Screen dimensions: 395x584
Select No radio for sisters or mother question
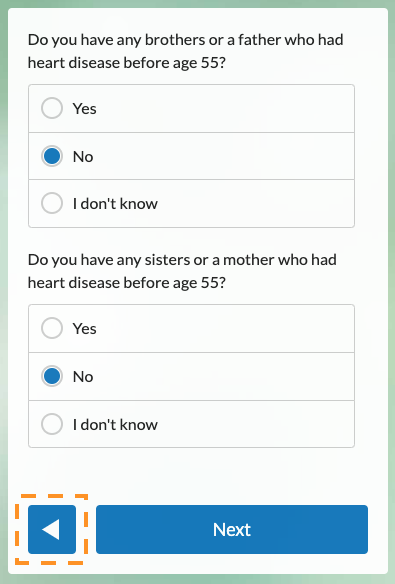(x=52, y=376)
